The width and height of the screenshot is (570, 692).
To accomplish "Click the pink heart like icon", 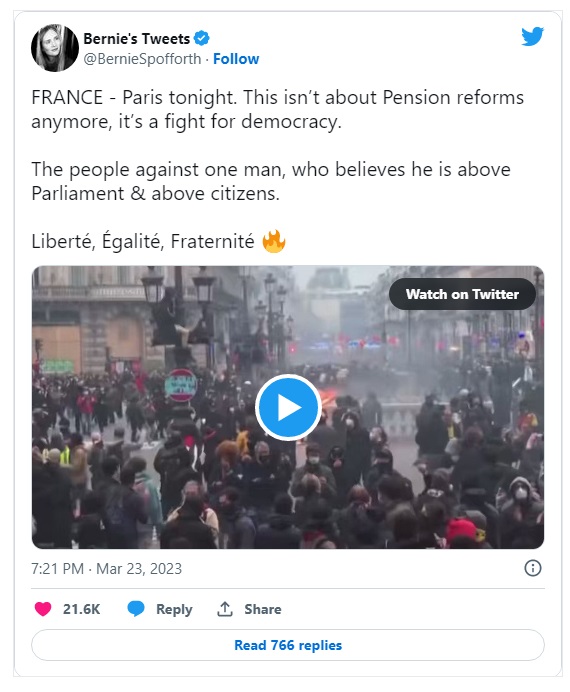I will (43, 609).
